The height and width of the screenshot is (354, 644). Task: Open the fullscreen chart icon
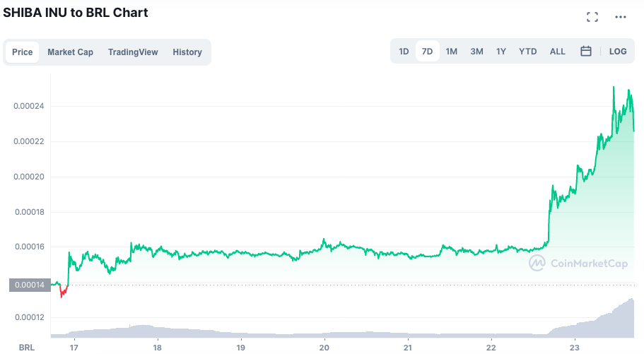[x=592, y=17]
